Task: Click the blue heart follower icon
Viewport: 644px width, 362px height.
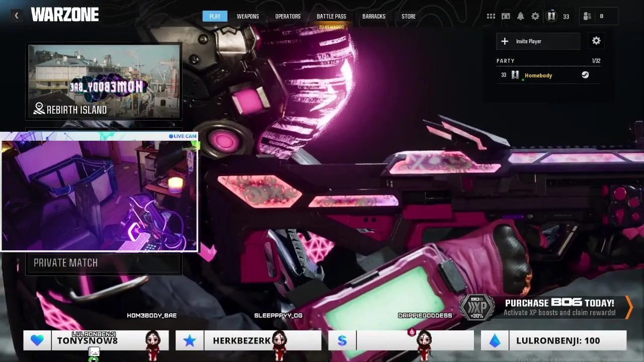Action: (37, 340)
